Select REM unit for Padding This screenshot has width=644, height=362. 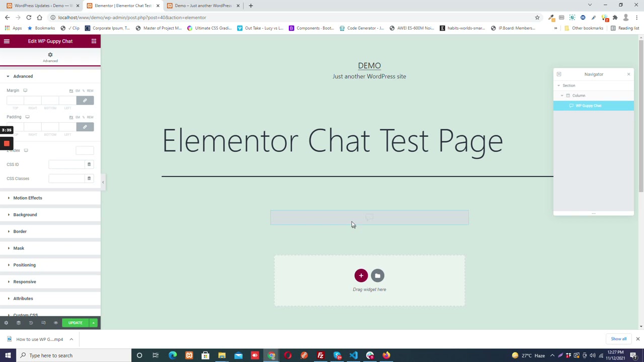pyautogui.click(x=90, y=117)
